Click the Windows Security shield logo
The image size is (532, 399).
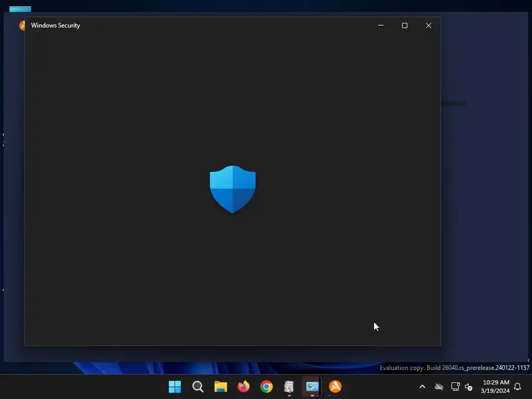(x=233, y=189)
